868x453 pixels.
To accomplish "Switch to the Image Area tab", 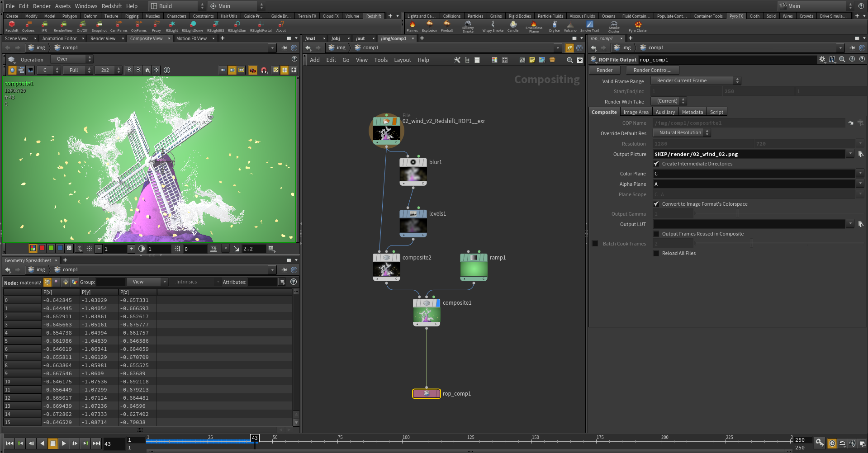I will tap(636, 112).
